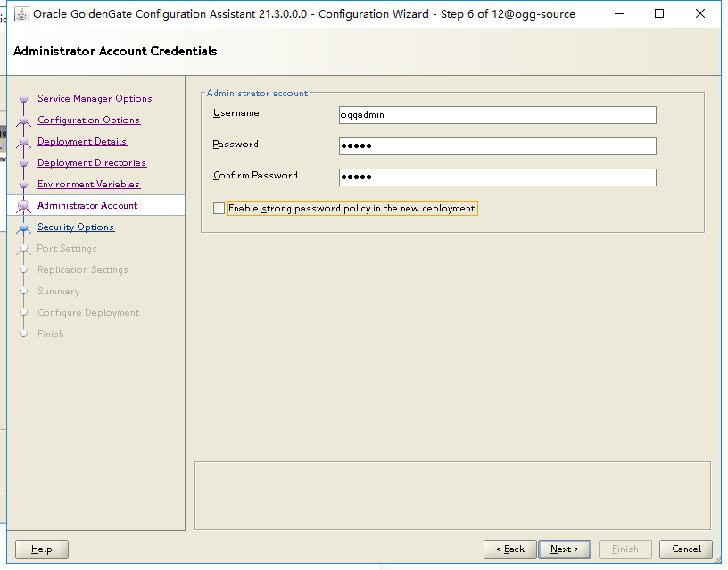The height and width of the screenshot is (570, 728).
Task: Click the Environment Variables step bullet
Action: pyautogui.click(x=24, y=185)
